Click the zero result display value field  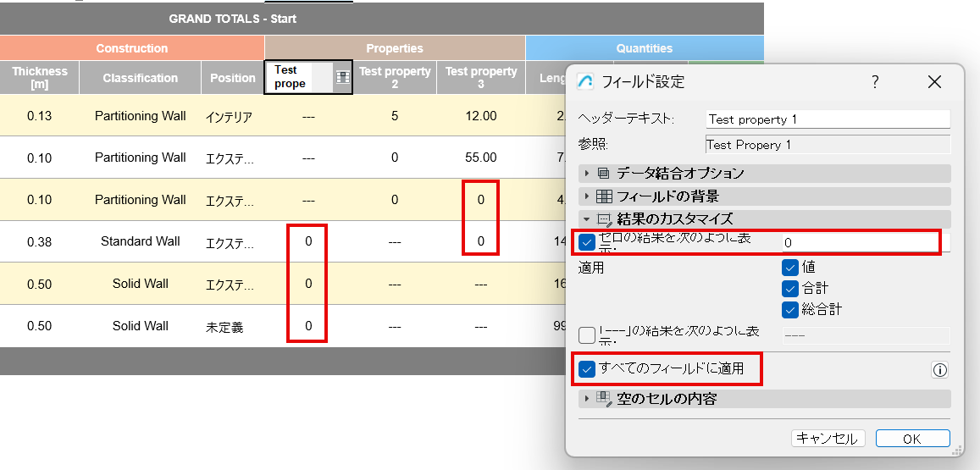pyautogui.click(x=866, y=242)
